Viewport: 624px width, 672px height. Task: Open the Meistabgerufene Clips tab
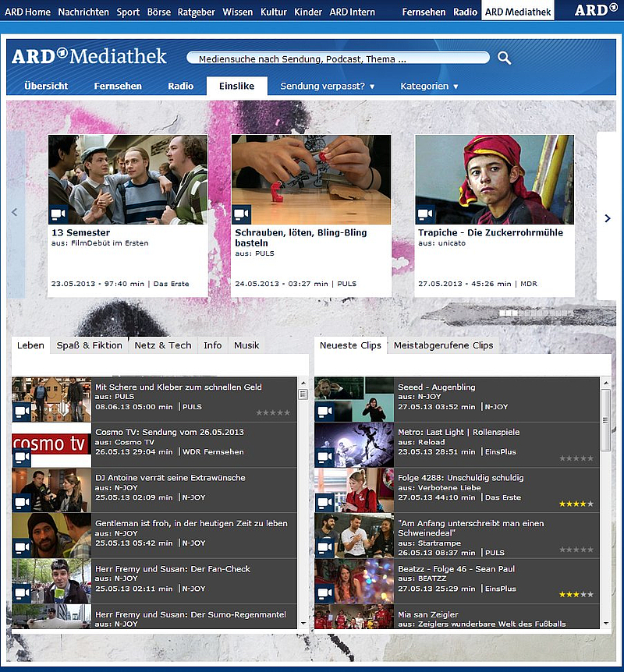pyautogui.click(x=443, y=345)
